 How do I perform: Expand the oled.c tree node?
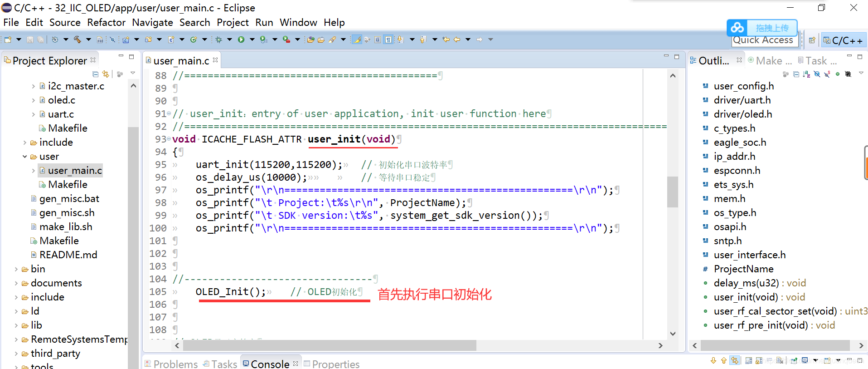tap(33, 100)
